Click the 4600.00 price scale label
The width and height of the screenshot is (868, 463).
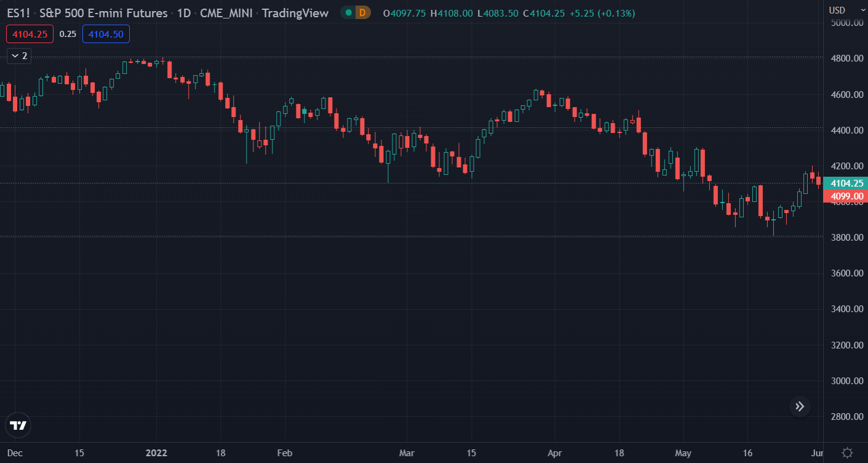[x=846, y=95]
